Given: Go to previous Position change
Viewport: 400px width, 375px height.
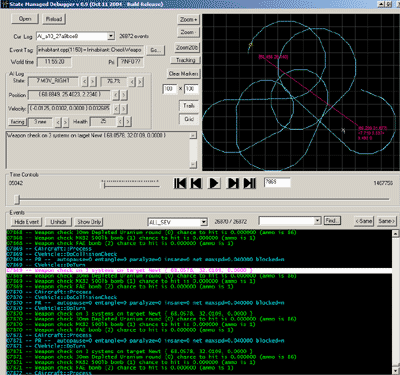Looking at the screenshot, I should point(116,95).
